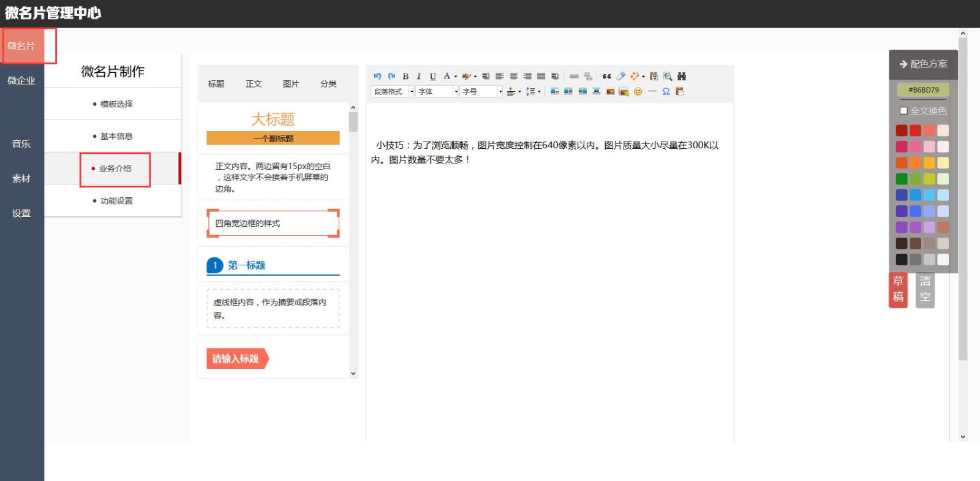Open the 段落格式 paragraph format dropdown
Viewport: 980px width, 481px height.
point(393,91)
